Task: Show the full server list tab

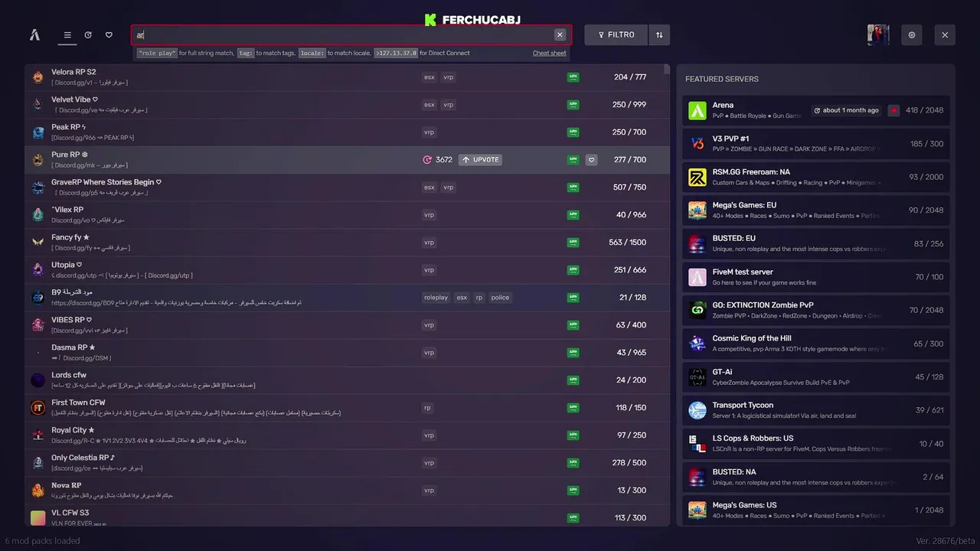Action: click(x=67, y=34)
